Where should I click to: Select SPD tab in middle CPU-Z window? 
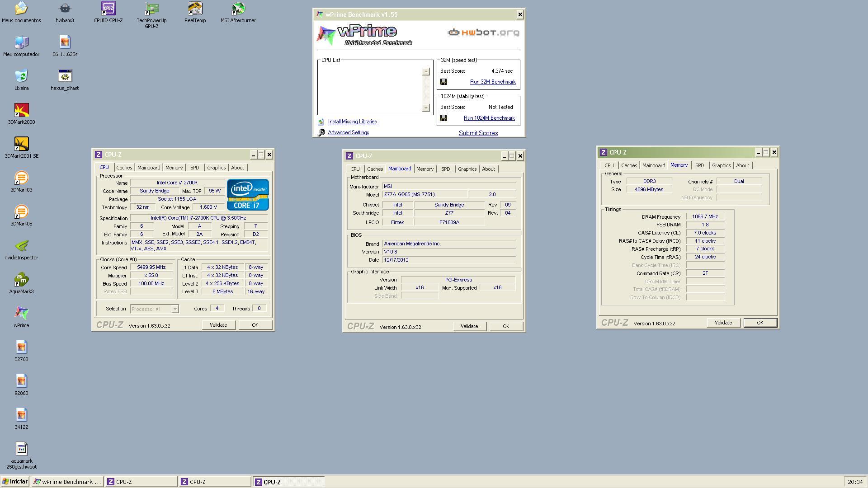click(x=446, y=169)
